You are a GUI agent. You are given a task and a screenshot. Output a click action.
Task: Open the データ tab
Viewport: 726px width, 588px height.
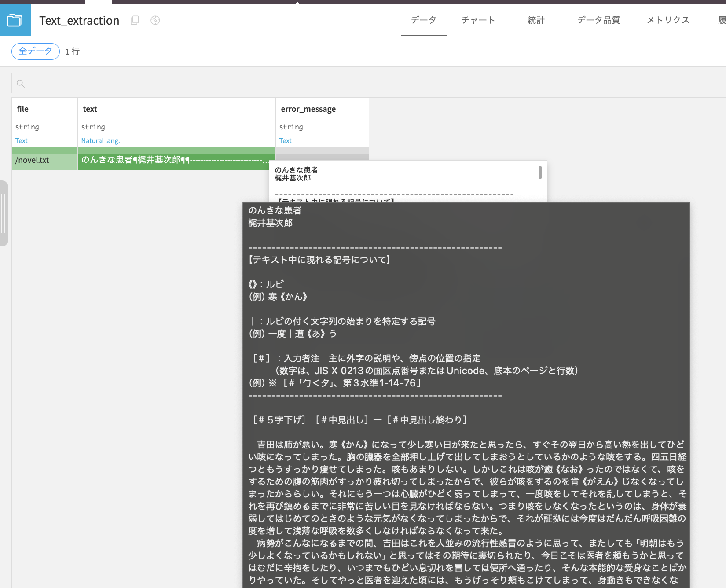point(424,20)
